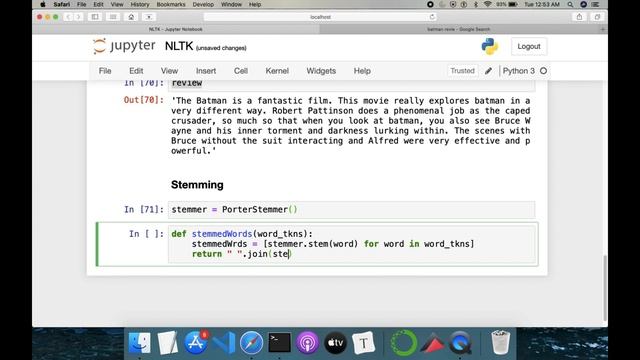Switch to batman review Google Search tab
640x360 pixels.
click(x=459, y=29)
